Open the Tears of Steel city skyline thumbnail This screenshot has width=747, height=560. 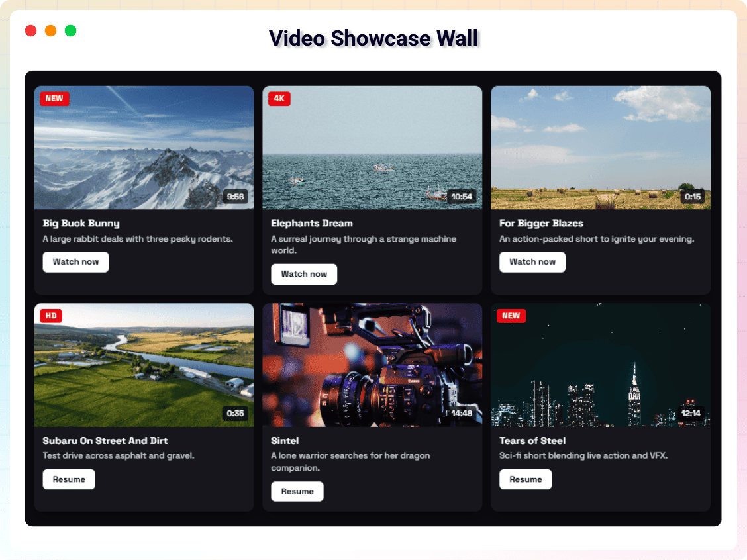[x=600, y=365]
